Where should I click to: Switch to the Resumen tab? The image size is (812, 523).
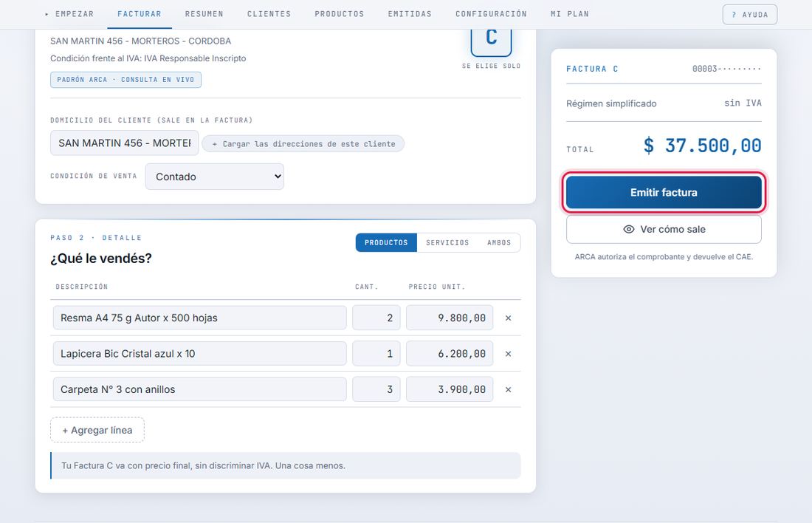tap(204, 14)
